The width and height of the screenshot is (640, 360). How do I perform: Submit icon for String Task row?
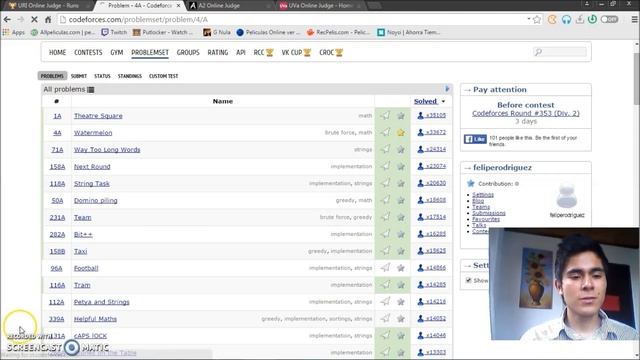click(x=385, y=183)
